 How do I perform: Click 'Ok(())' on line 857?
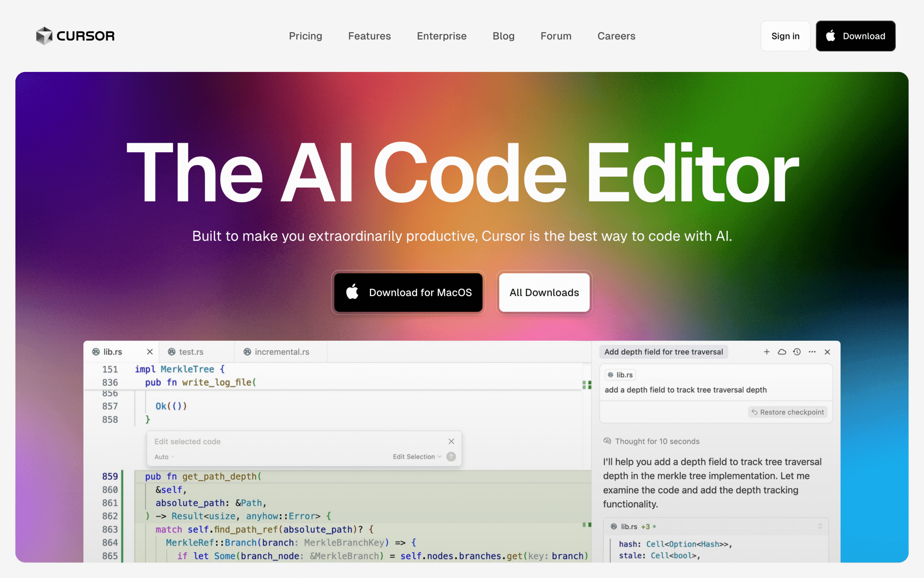point(171,406)
